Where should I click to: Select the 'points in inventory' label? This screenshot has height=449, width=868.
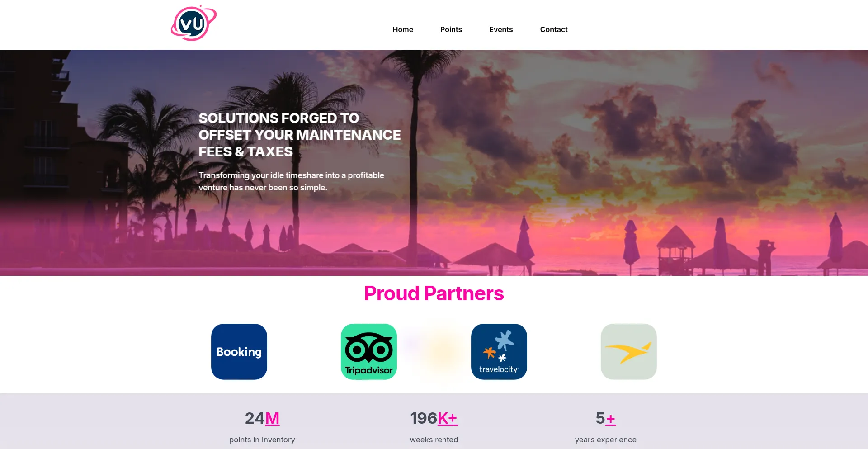(262, 440)
